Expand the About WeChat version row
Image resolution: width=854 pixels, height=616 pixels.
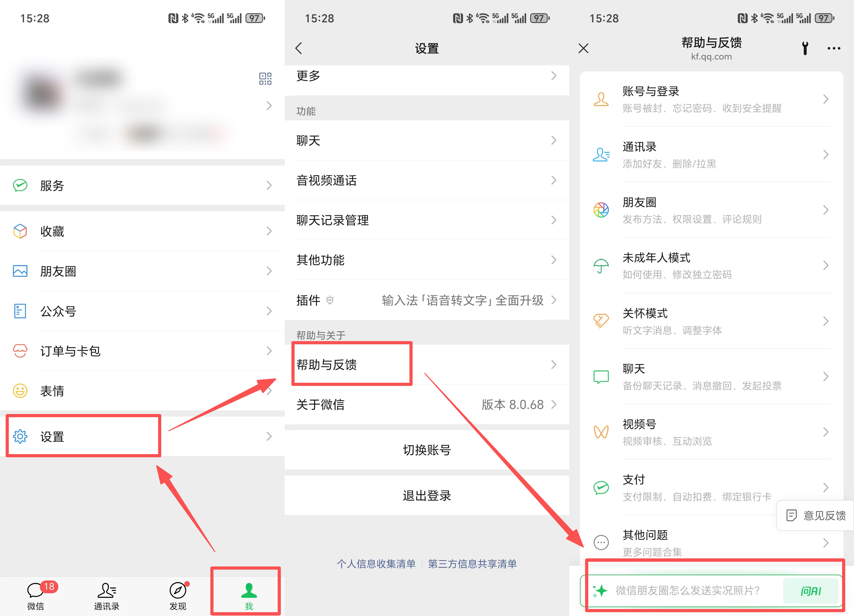(553, 404)
